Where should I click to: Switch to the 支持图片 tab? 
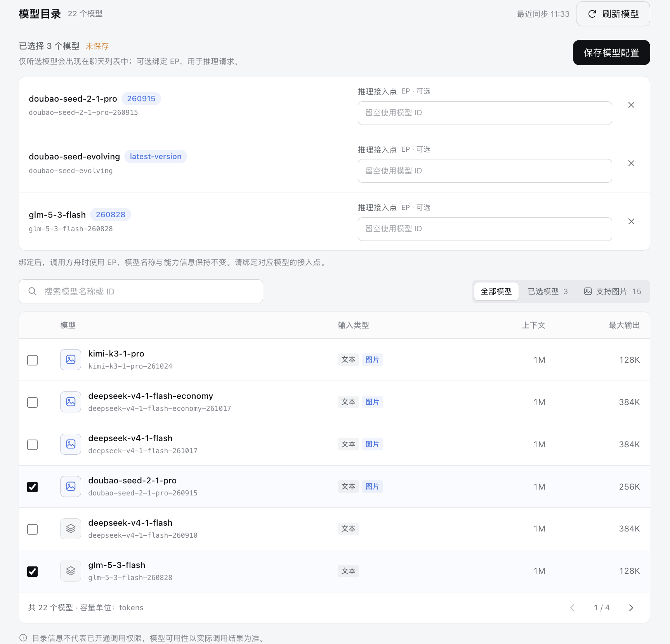pyautogui.click(x=613, y=291)
